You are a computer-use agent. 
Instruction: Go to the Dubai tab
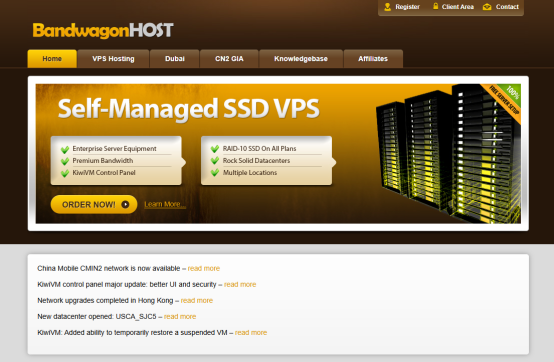coord(175,59)
